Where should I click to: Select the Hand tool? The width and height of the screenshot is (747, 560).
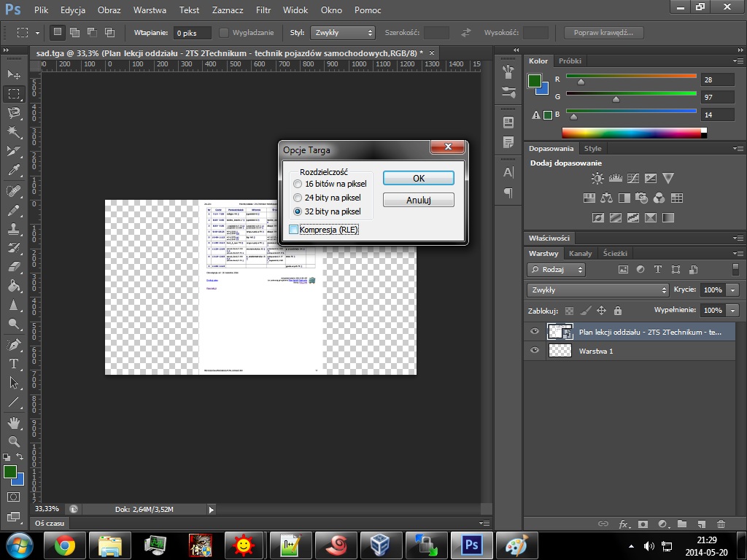(14, 422)
